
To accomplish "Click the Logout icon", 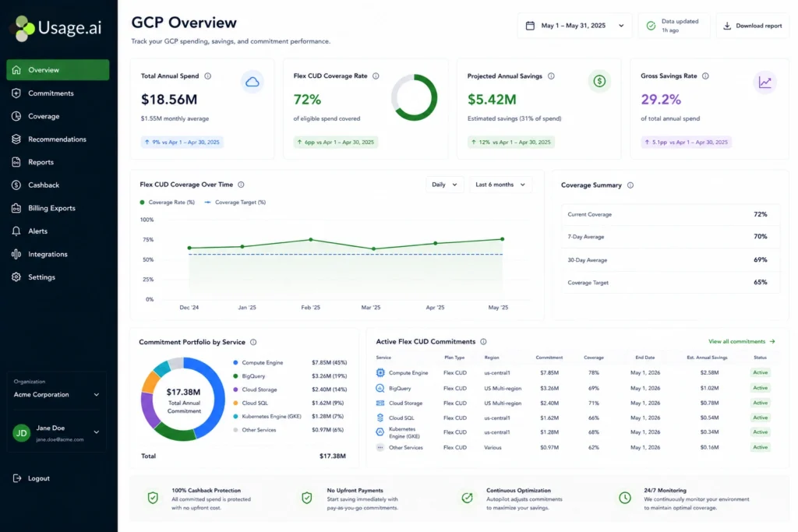I will pos(17,478).
